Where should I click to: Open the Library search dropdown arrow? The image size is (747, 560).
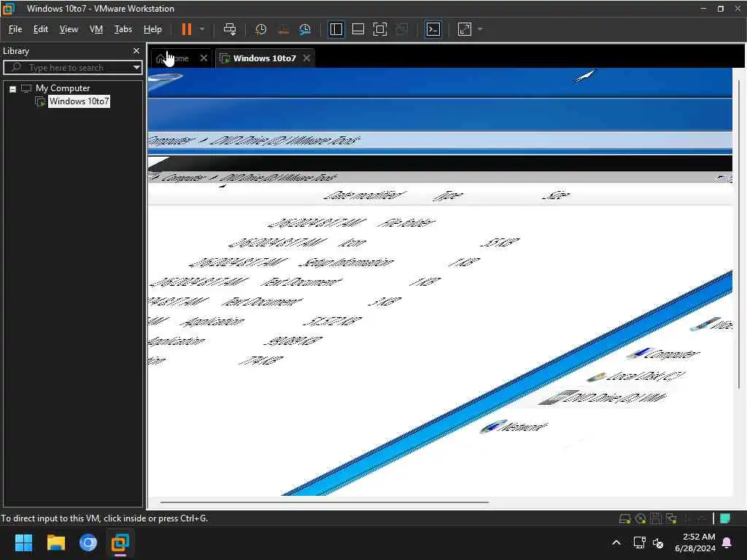(x=136, y=67)
